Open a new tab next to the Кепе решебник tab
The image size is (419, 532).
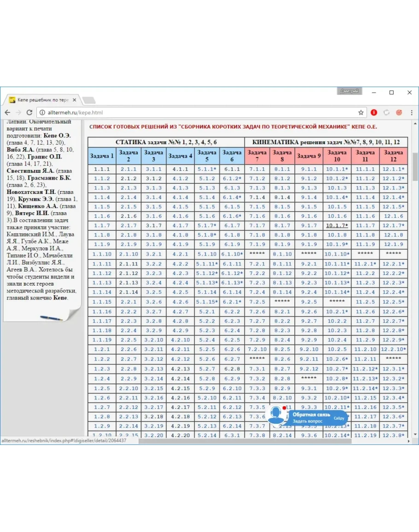[89, 100]
